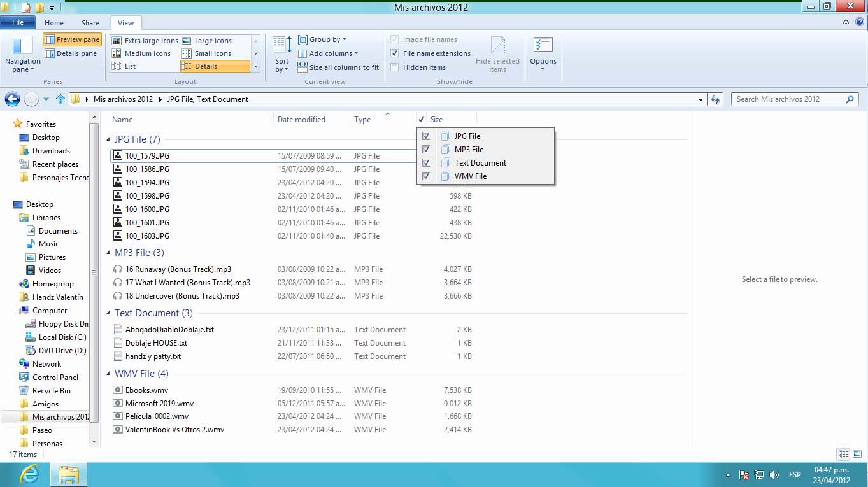Click the Back navigation arrow
Viewport: 868px width, 487px height.
[12, 99]
